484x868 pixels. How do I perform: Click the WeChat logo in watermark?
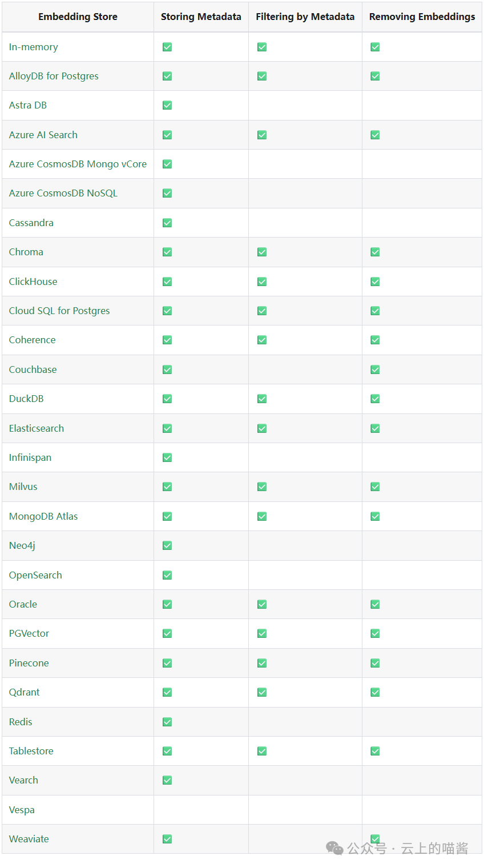click(334, 849)
